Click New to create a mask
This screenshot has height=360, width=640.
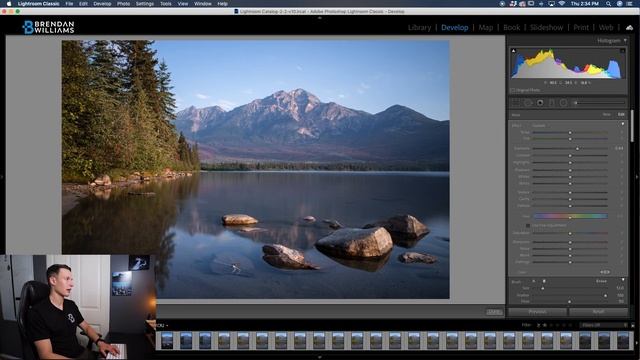pyautogui.click(x=607, y=114)
